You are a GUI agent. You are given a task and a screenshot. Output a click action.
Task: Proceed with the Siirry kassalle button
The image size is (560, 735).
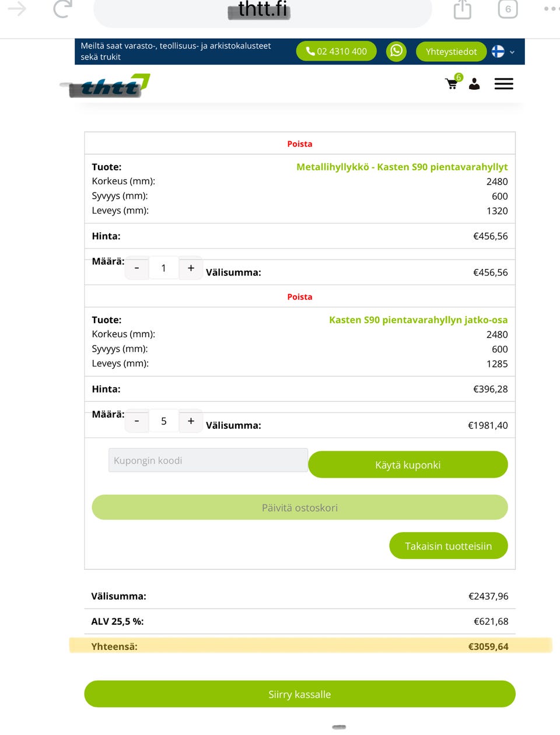pos(300,694)
